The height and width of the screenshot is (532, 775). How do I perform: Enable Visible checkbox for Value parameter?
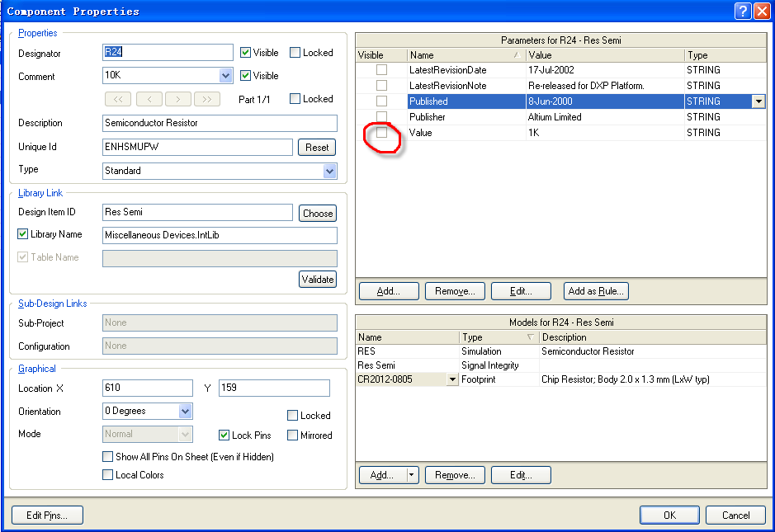pos(381,133)
